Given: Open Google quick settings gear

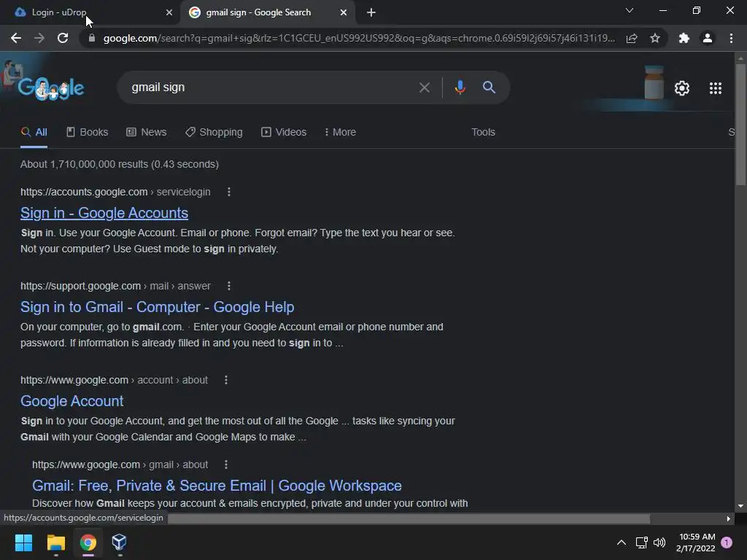Looking at the screenshot, I should click(682, 88).
